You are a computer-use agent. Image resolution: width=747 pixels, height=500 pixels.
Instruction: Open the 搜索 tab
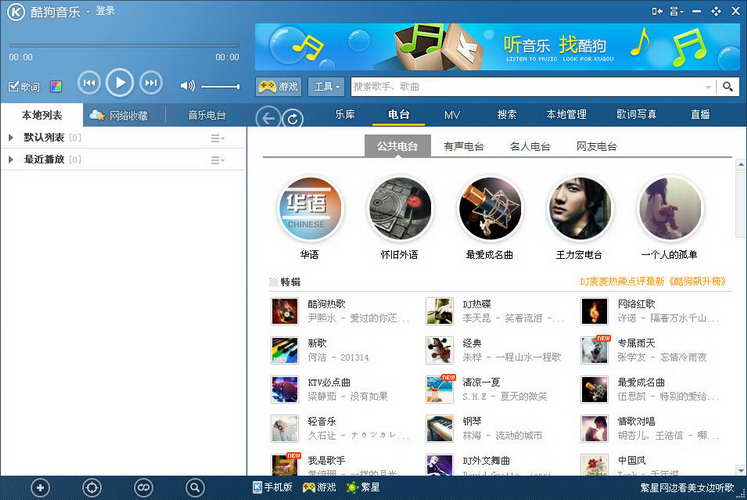coord(506,114)
